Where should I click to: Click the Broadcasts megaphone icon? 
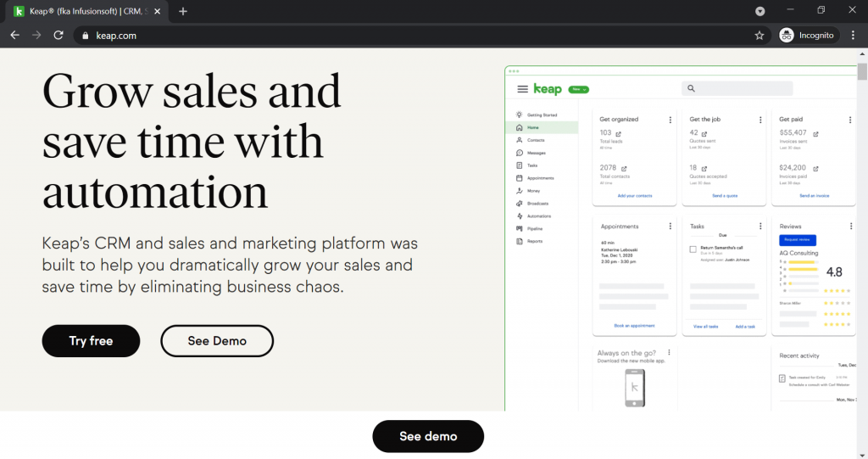point(520,204)
